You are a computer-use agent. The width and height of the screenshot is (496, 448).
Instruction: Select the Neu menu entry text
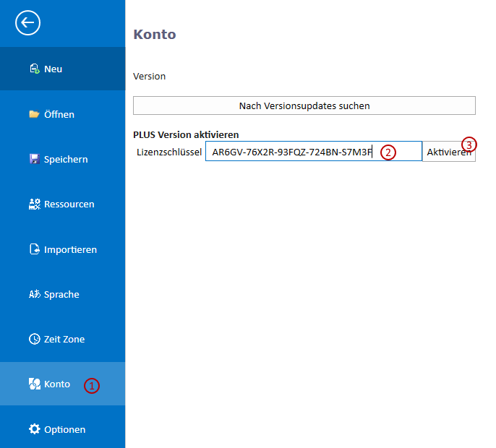(54, 69)
